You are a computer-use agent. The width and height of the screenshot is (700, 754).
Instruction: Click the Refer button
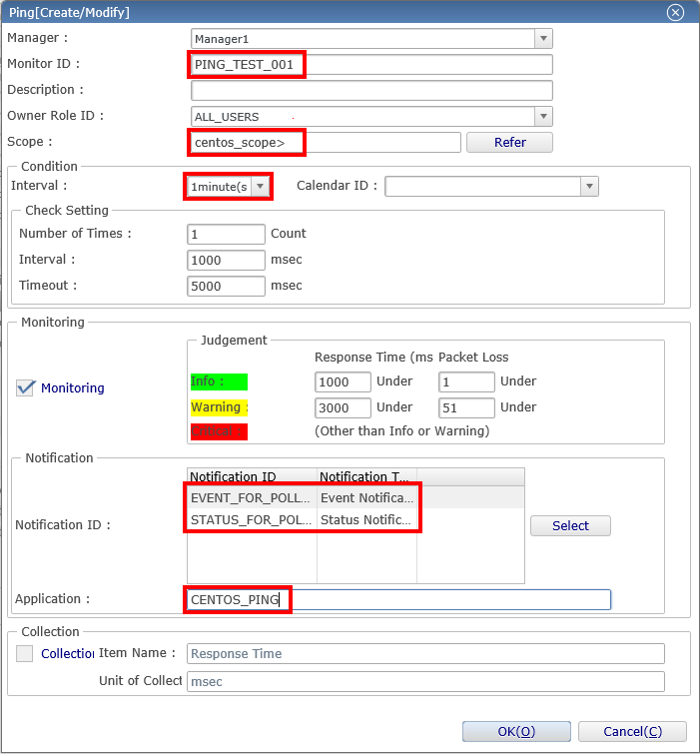[x=509, y=143]
